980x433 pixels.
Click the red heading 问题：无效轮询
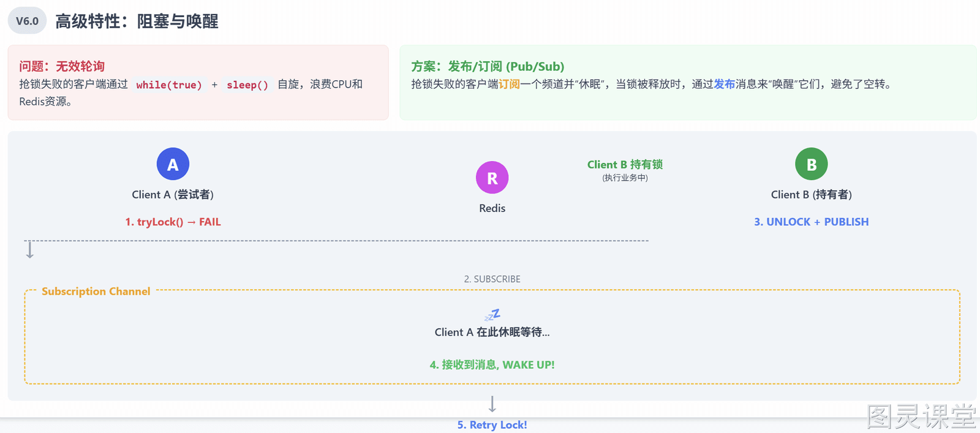(62, 66)
